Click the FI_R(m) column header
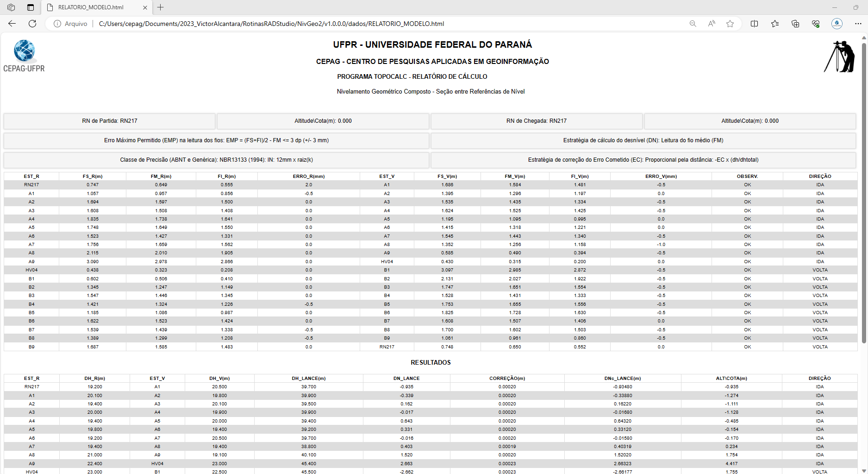 pyautogui.click(x=227, y=177)
